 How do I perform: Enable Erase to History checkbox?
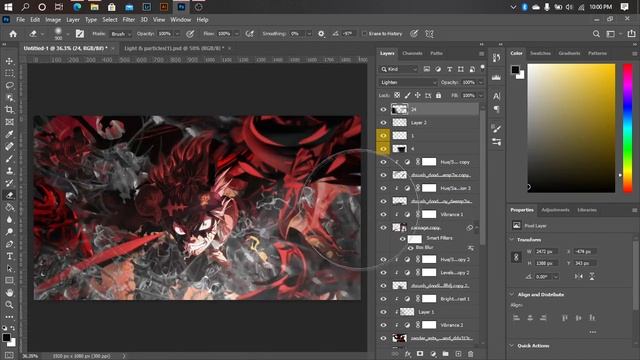364,34
